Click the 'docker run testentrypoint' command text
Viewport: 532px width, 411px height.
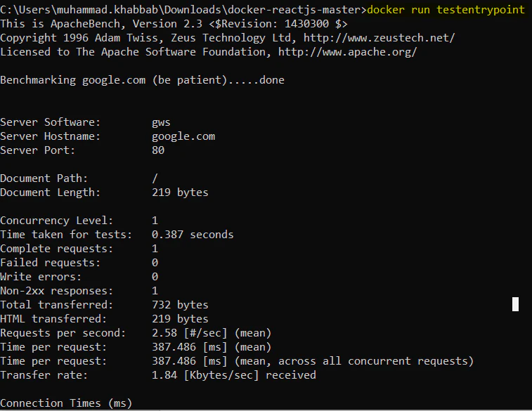coord(446,10)
